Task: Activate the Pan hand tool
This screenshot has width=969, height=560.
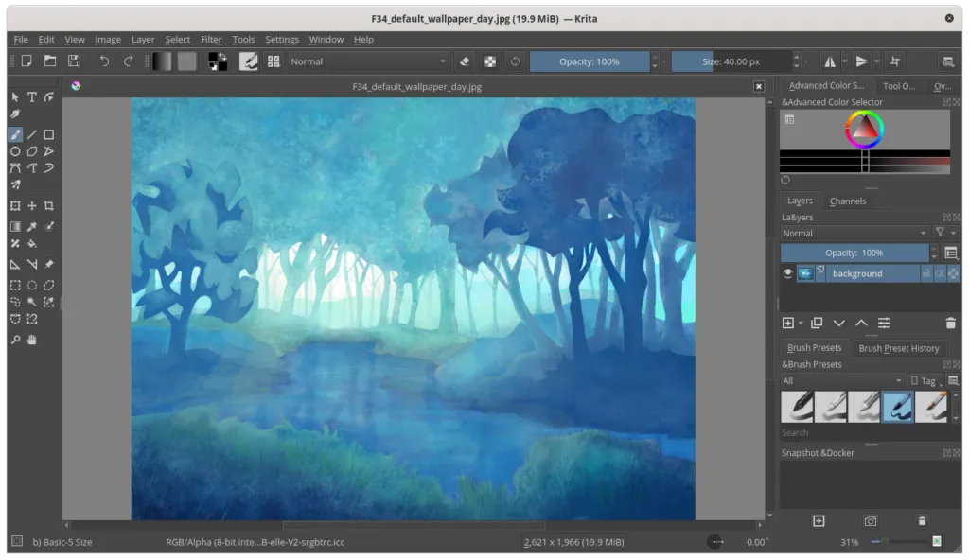Action: click(x=32, y=340)
